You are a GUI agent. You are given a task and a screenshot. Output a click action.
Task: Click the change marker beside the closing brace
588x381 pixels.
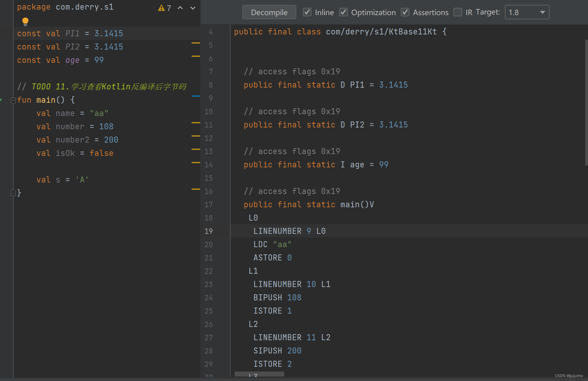tap(195, 189)
